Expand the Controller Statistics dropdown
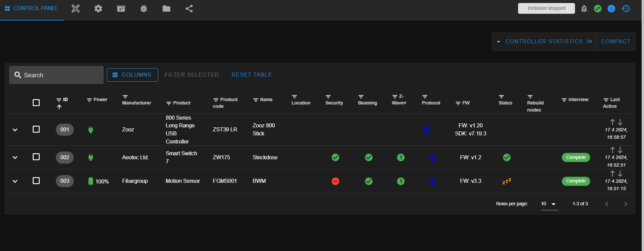 coord(544,42)
